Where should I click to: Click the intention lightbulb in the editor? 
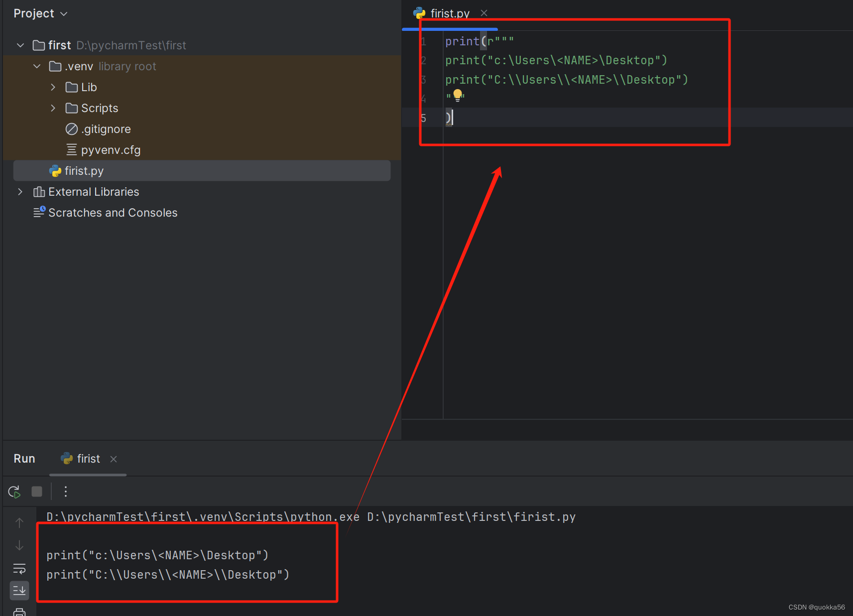(x=458, y=95)
